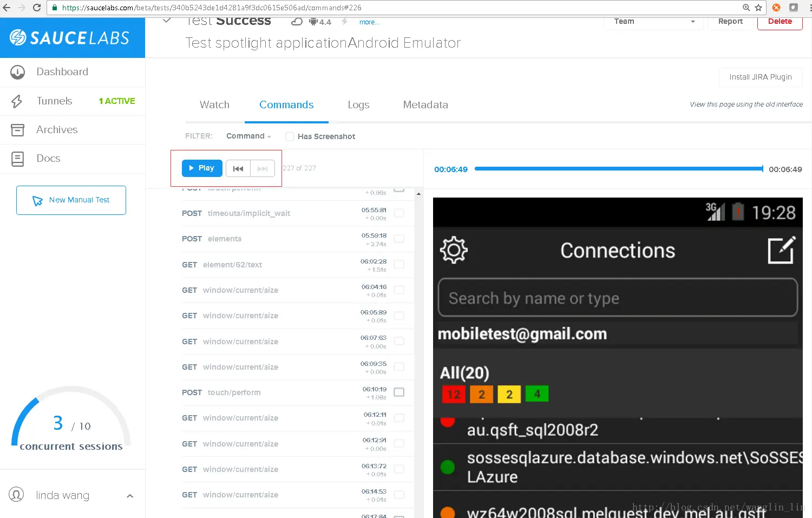
Task: Bookmark the page with the star icon
Action: (758, 8)
